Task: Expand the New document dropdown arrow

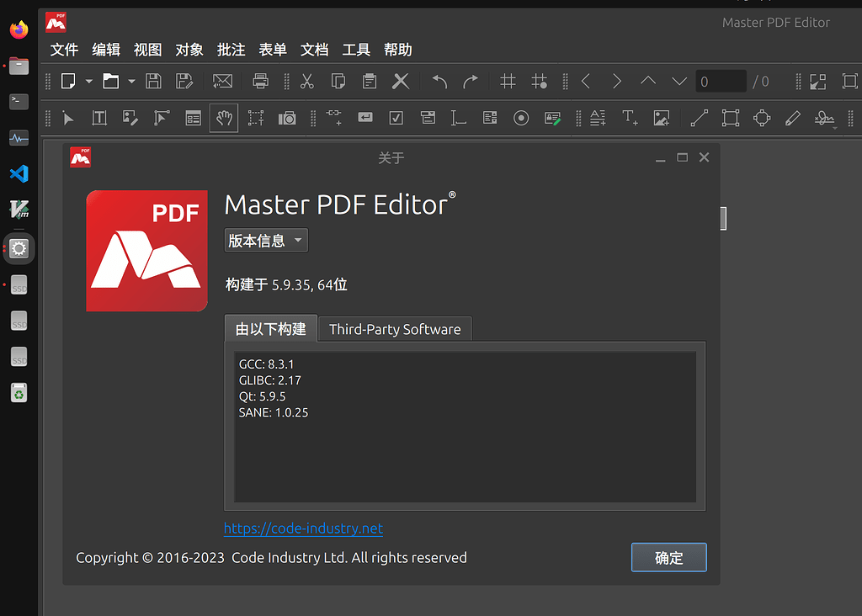Action: [x=88, y=82]
